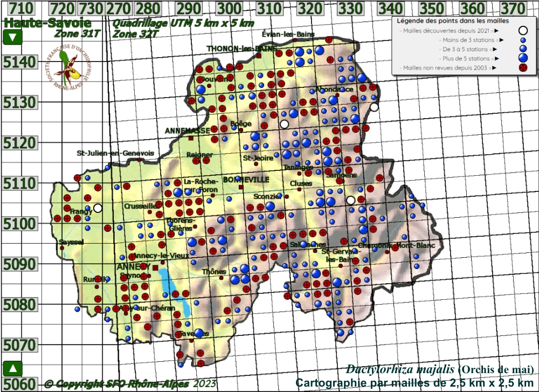Click the 'Mailles non revues depuis 2003' legend entry
Image resolution: width=539 pixels, height=392 pixels.
pos(447,68)
